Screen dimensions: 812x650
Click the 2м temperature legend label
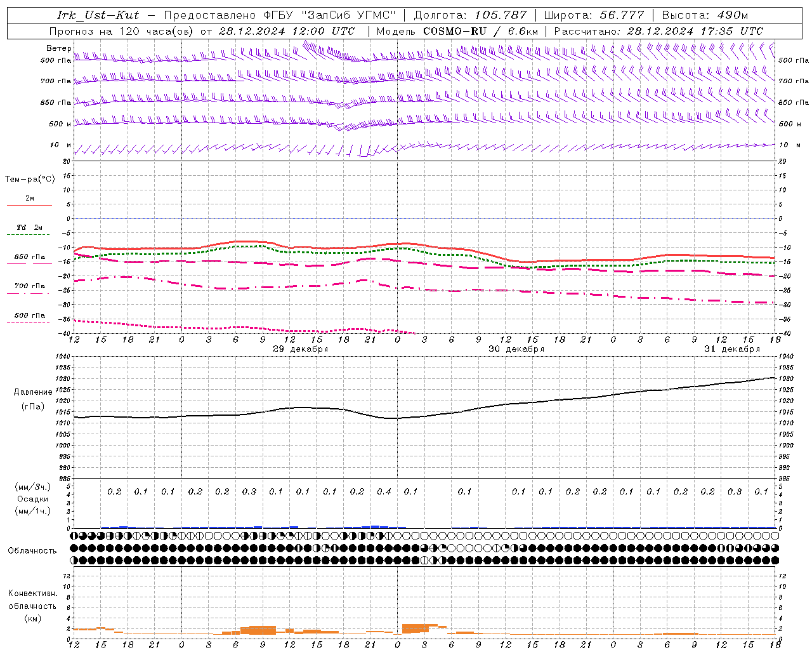coord(30,198)
